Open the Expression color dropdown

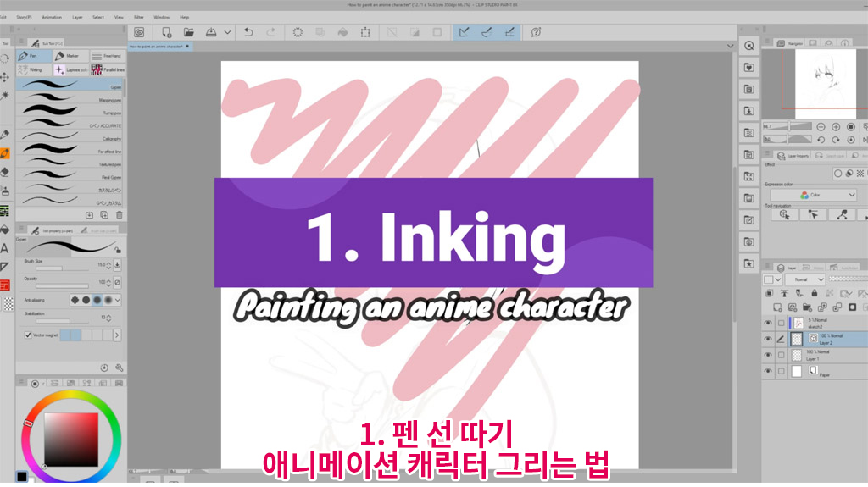[813, 196]
